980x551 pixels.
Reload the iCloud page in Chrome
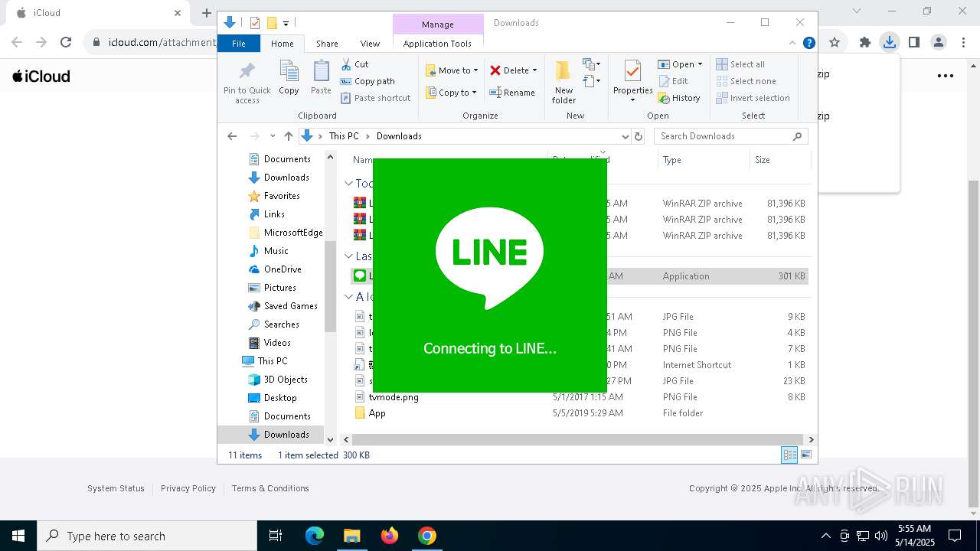(66, 43)
